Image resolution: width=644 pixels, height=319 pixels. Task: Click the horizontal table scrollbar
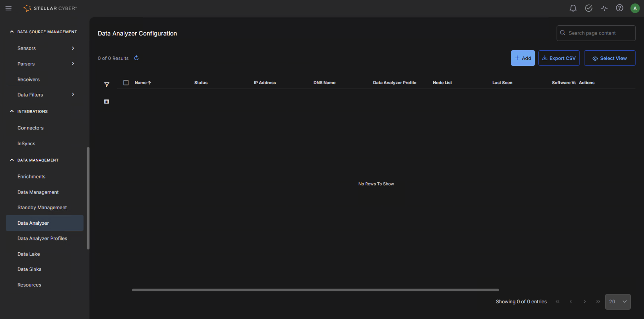point(315,290)
